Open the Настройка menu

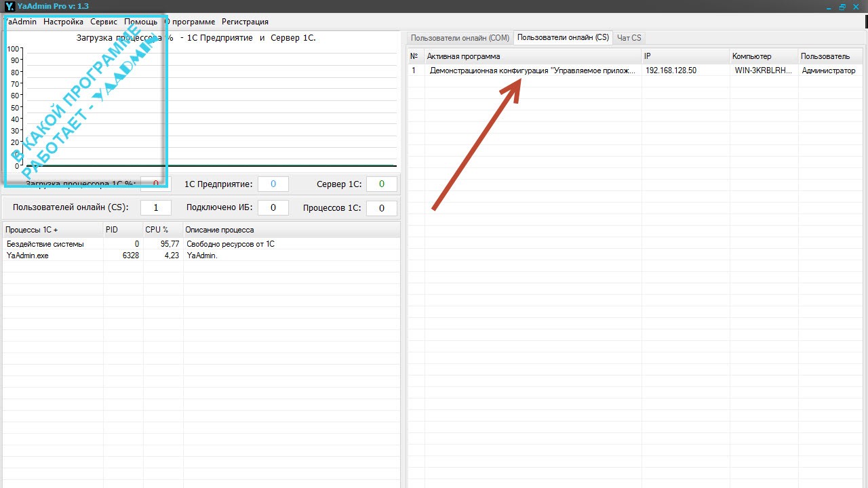63,22
